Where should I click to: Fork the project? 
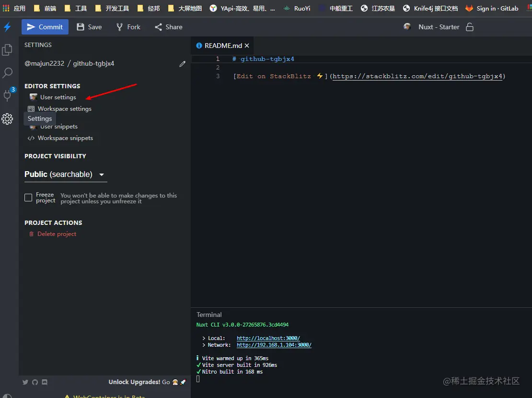128,27
